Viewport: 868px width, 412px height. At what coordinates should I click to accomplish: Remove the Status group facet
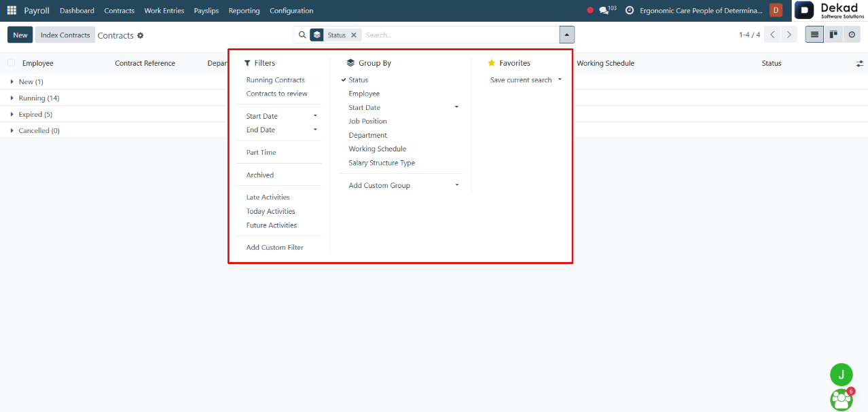[353, 35]
